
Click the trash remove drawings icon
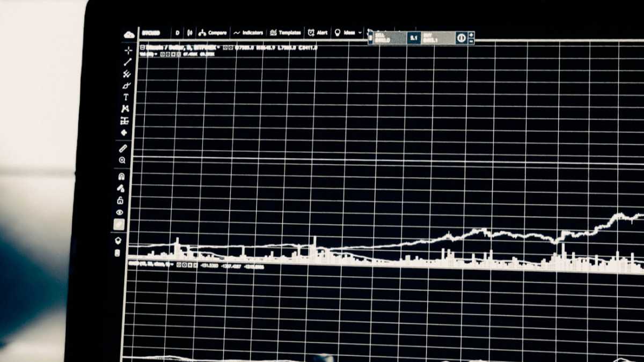[118, 253]
